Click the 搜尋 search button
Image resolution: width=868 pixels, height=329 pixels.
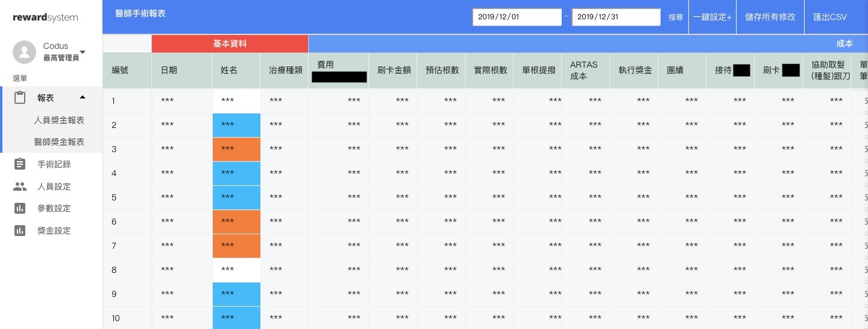coord(676,18)
